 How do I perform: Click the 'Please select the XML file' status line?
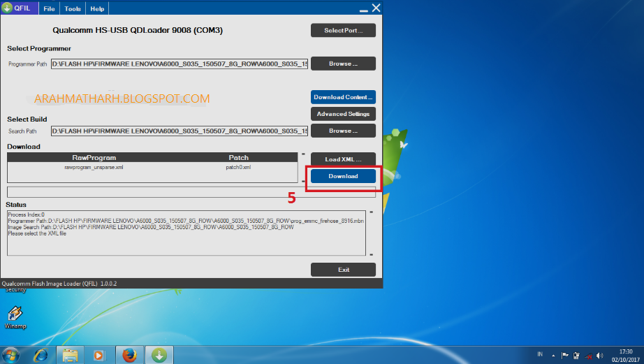point(37,233)
